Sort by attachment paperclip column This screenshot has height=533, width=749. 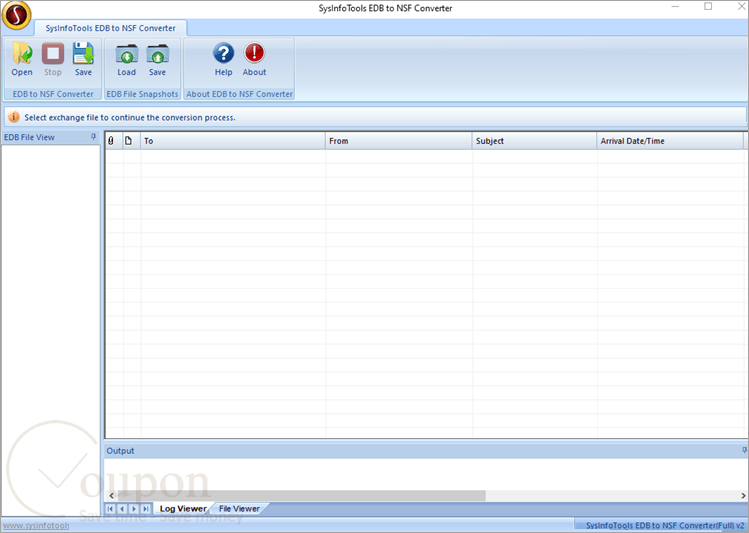pos(111,141)
